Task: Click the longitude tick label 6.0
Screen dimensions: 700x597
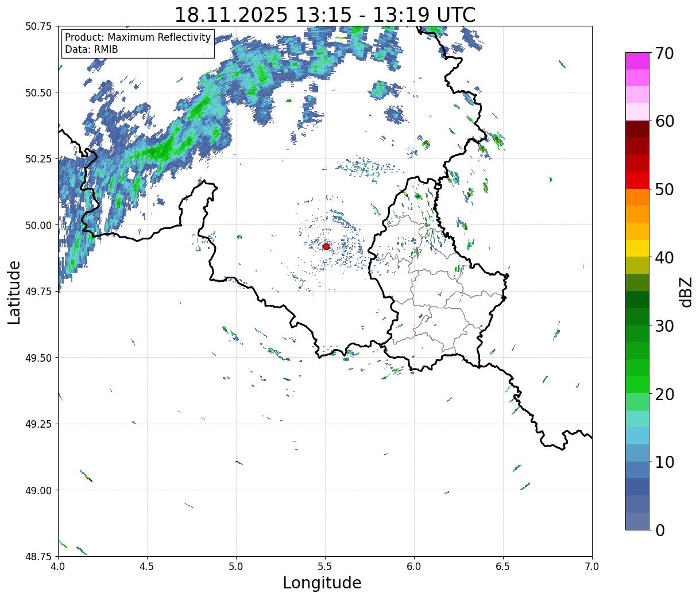Action: (x=414, y=566)
